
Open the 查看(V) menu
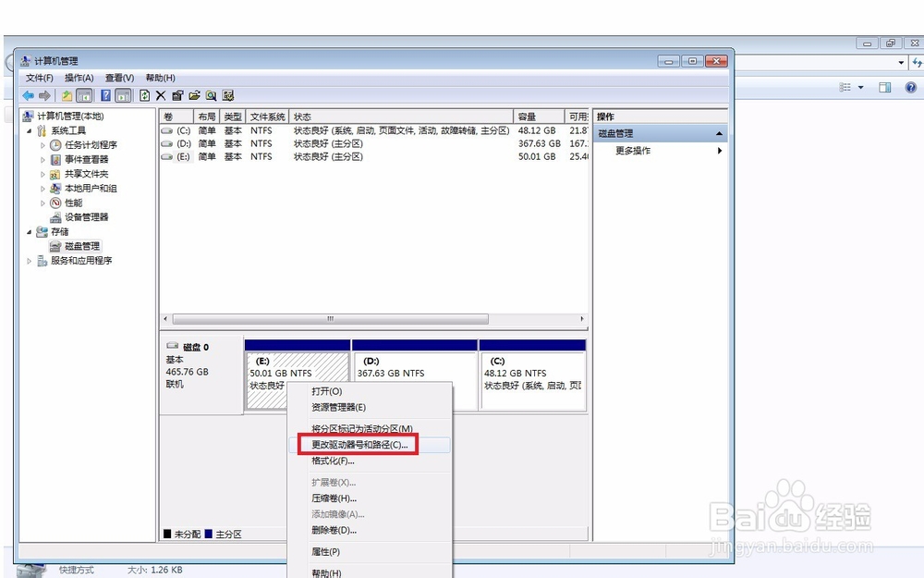119,78
